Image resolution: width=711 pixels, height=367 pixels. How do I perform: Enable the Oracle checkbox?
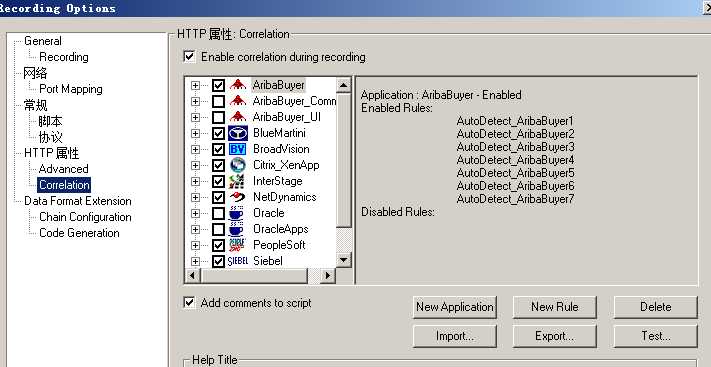pyautogui.click(x=219, y=213)
